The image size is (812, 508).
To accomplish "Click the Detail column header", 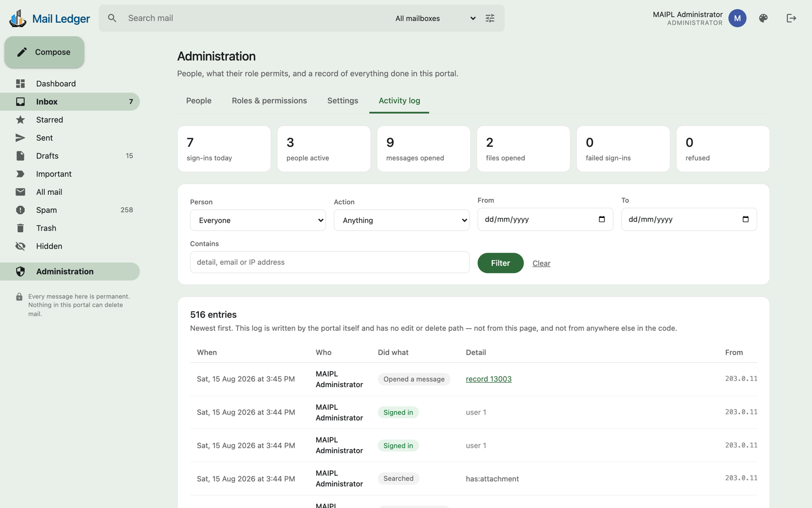I will pyautogui.click(x=476, y=353).
